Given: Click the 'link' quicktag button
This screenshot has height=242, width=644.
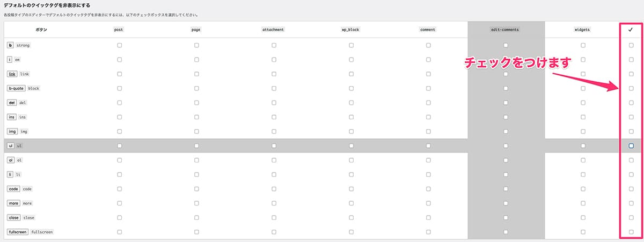Looking at the screenshot, I should [x=12, y=74].
